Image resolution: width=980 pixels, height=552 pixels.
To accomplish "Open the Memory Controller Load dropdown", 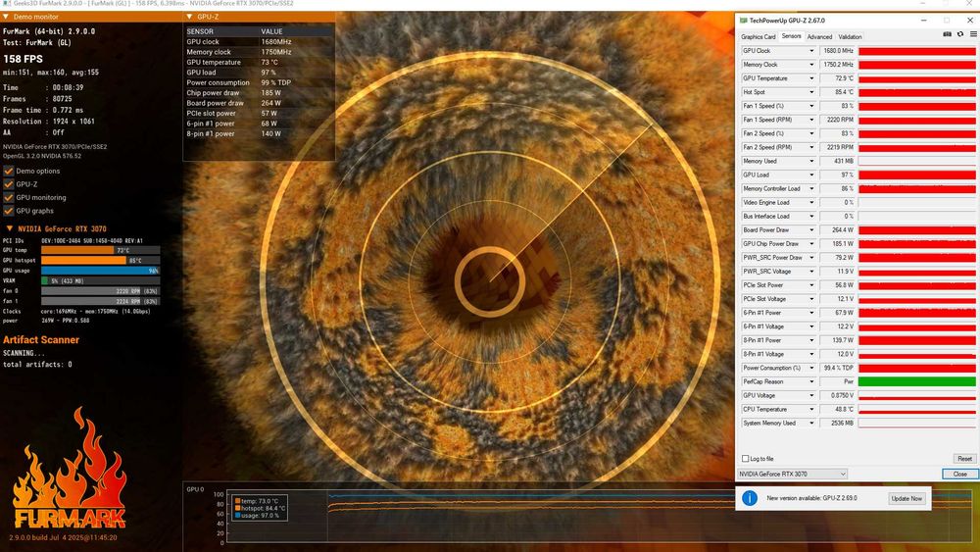I will coord(811,188).
